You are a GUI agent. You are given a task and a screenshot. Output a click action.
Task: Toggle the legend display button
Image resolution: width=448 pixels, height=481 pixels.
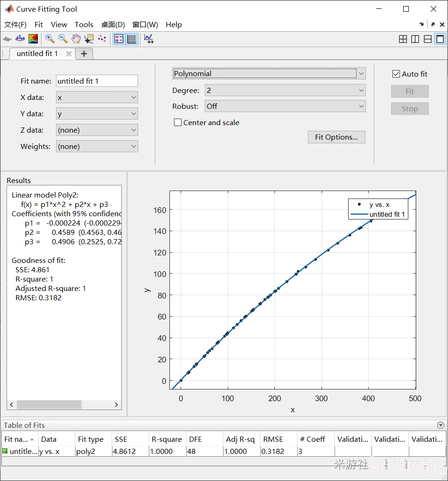coord(119,39)
